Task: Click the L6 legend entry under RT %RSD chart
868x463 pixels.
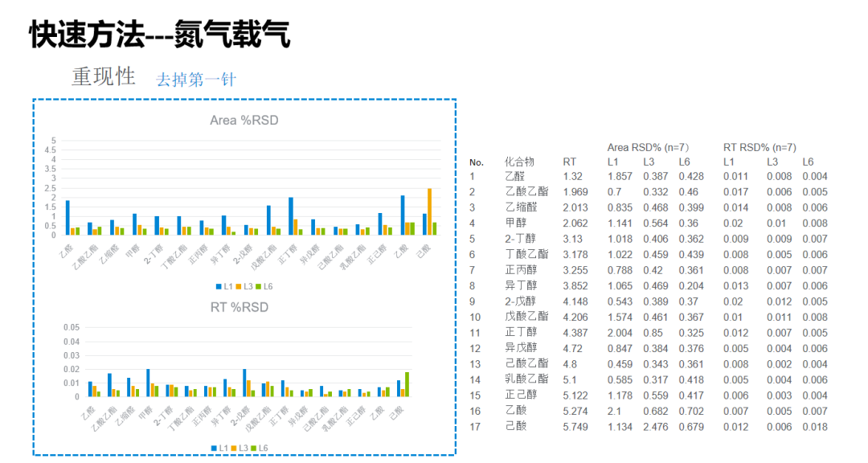Action: pos(259,448)
